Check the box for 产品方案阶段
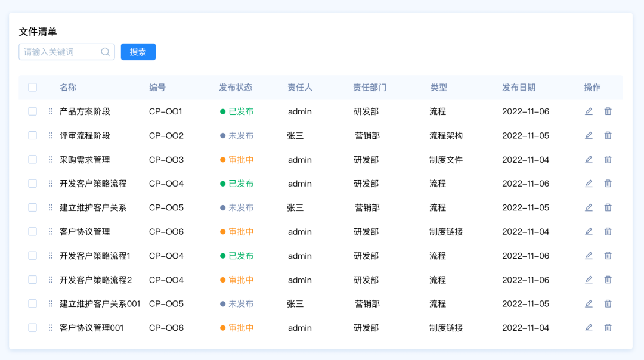This screenshot has height=360, width=644. point(33,111)
